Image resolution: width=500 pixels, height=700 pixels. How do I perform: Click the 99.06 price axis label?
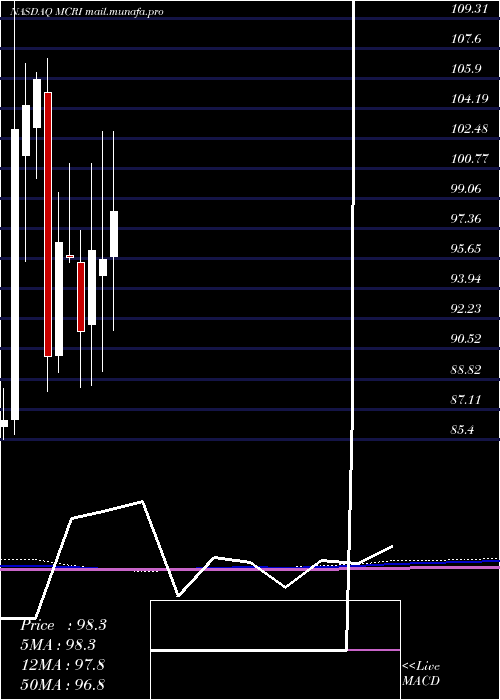click(x=466, y=189)
